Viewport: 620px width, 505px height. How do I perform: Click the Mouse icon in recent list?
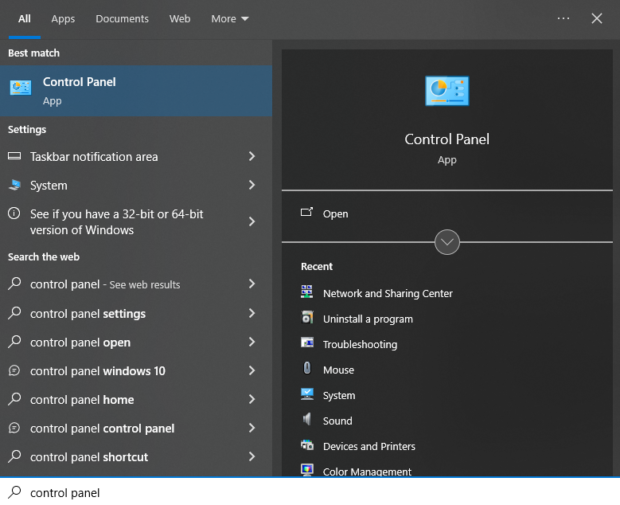pos(307,368)
